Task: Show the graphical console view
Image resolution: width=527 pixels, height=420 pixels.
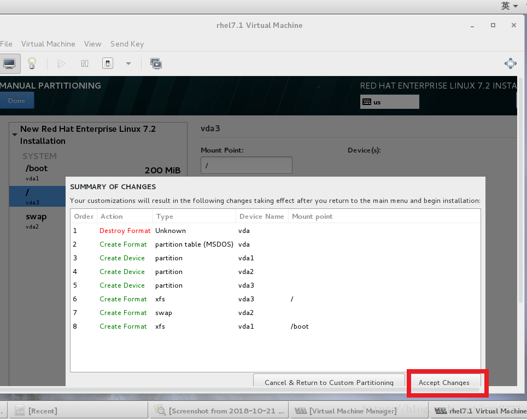Action: tap(9, 63)
